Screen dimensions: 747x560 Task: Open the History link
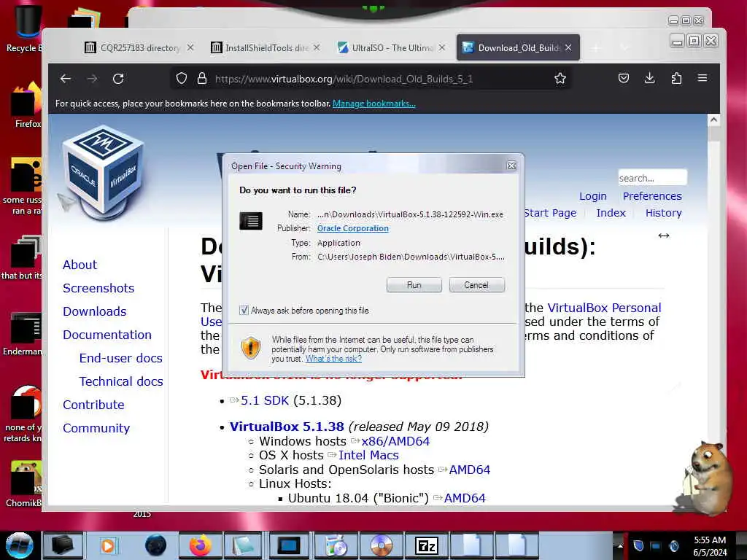(x=663, y=213)
